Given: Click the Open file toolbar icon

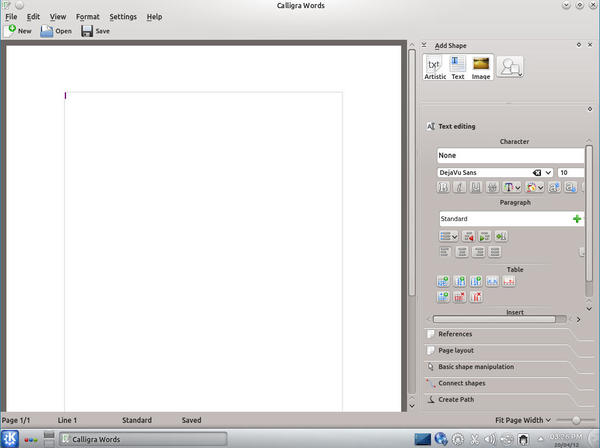Looking at the screenshot, I should tap(47, 31).
